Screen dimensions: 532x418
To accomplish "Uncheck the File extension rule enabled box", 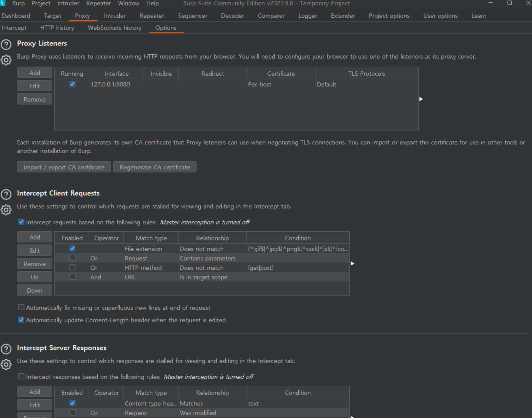I will coord(72,249).
